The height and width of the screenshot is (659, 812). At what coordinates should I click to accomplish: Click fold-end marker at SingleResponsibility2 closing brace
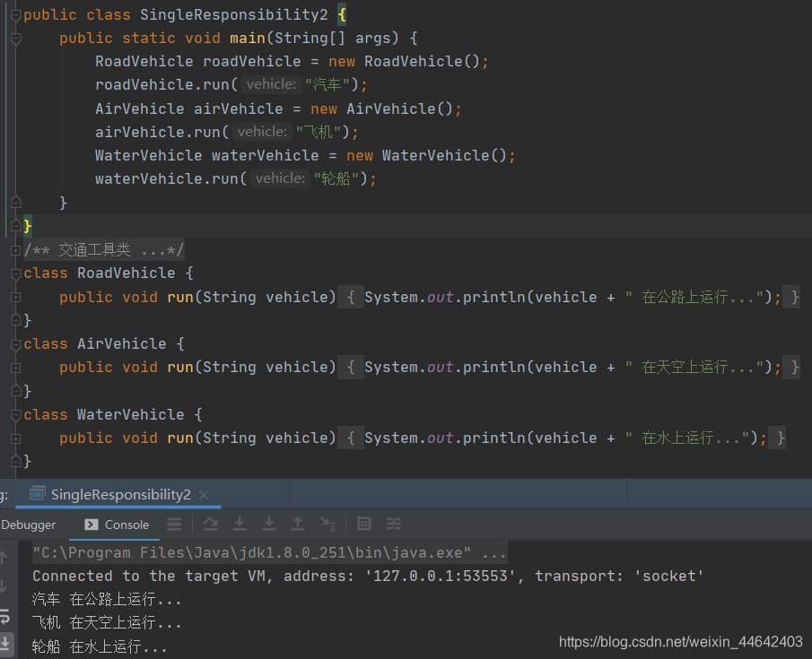(x=15, y=226)
